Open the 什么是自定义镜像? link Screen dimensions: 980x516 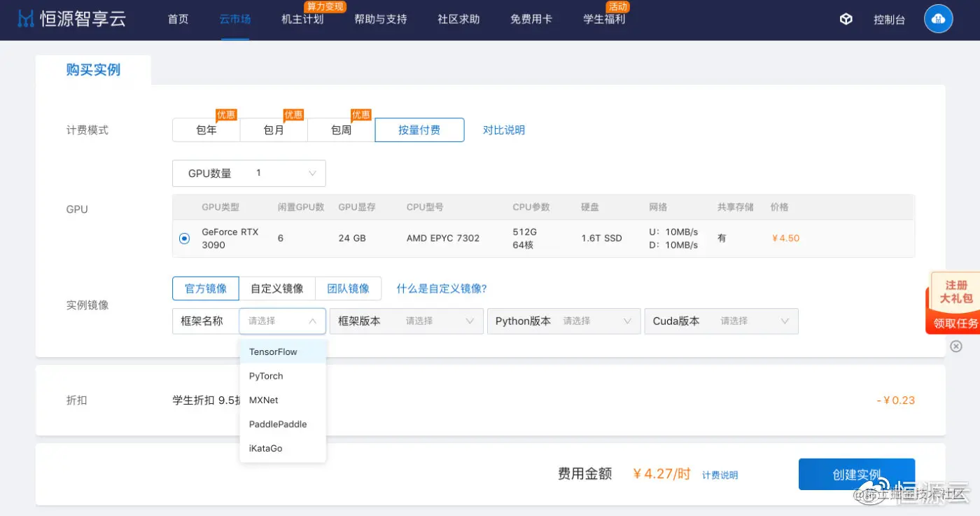442,288
